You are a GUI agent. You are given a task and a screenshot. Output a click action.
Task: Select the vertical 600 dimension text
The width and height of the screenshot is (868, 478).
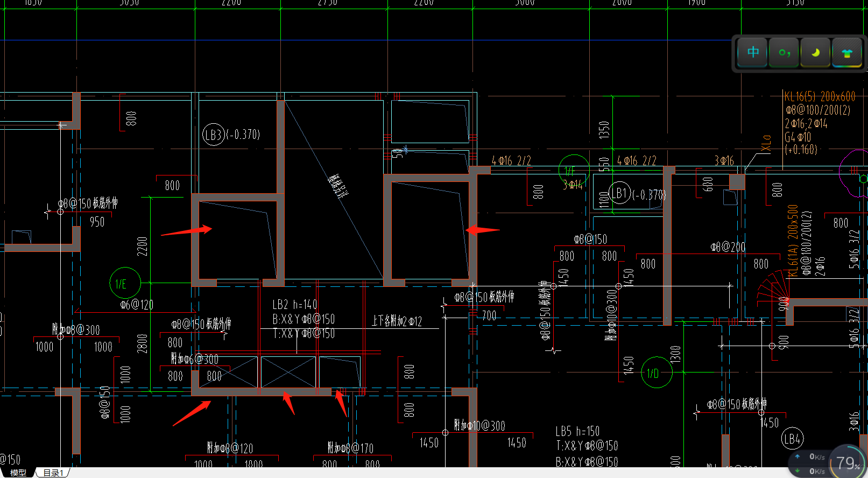(x=708, y=185)
